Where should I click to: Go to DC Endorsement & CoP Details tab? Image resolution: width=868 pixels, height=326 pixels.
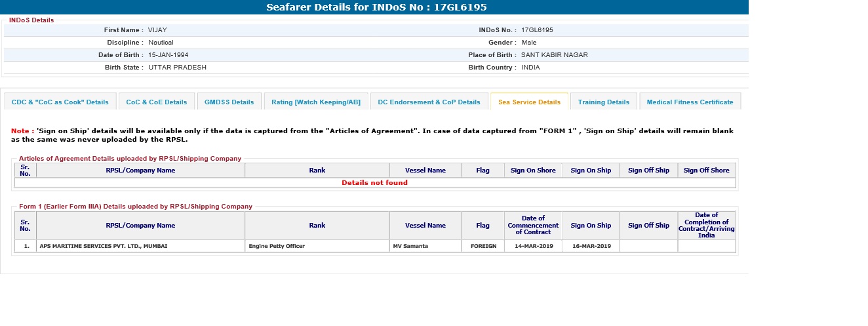[429, 102]
